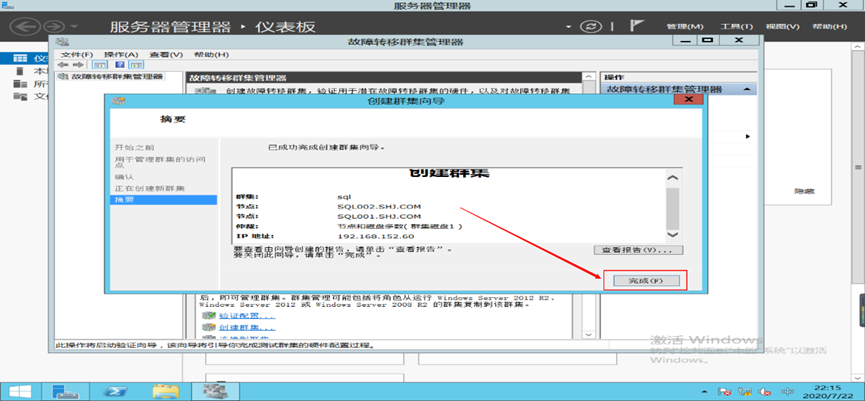Select local server icon in Server Manager sidebar
The height and width of the screenshot is (401, 865).
tap(20, 71)
